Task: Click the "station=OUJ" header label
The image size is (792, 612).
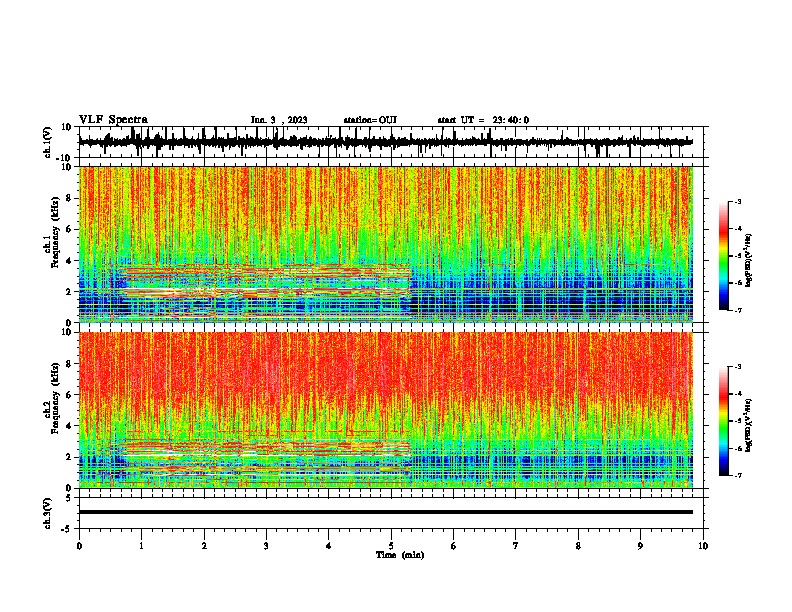Action: (x=370, y=120)
